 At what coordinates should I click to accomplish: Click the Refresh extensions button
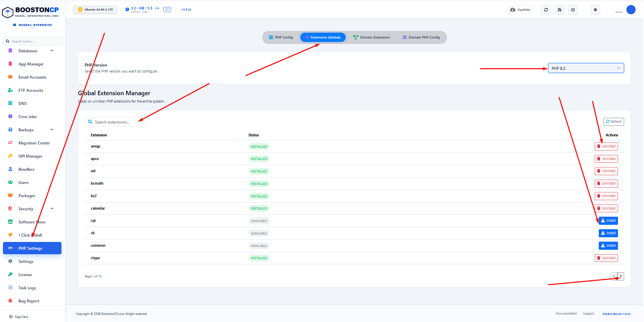pyautogui.click(x=614, y=122)
